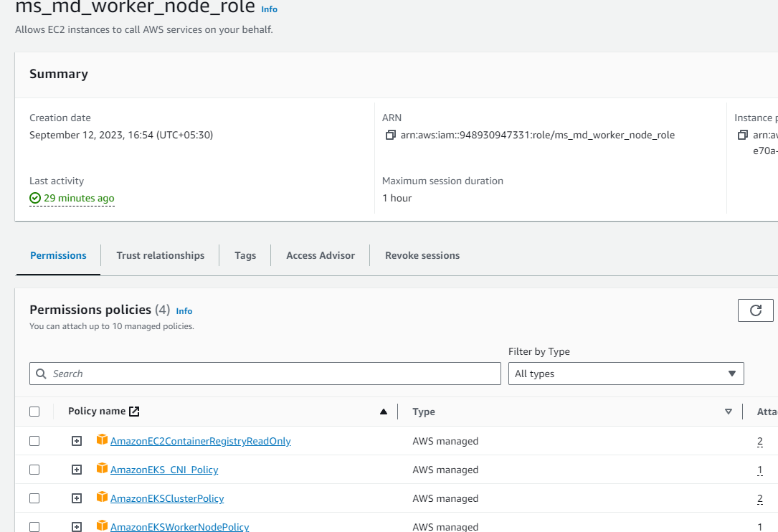Click AmazonEKSClusterPolicy orange policy icon
The image size is (778, 532).
tap(102, 498)
